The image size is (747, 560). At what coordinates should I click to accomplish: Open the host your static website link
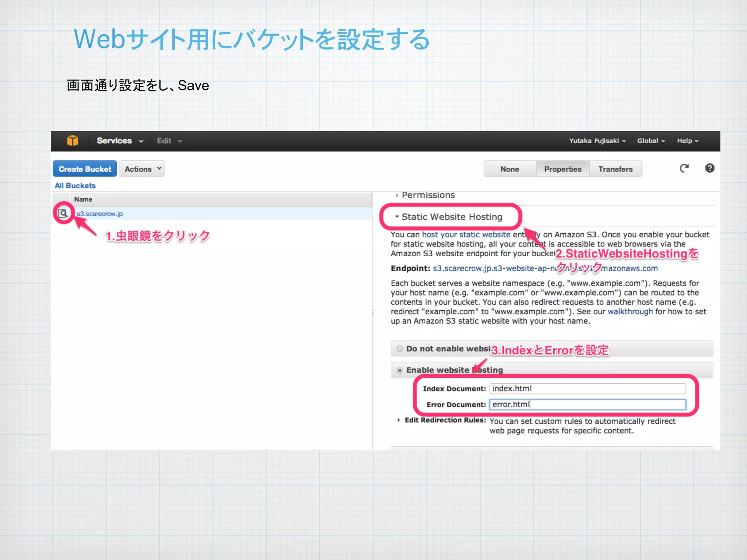pyautogui.click(x=466, y=234)
